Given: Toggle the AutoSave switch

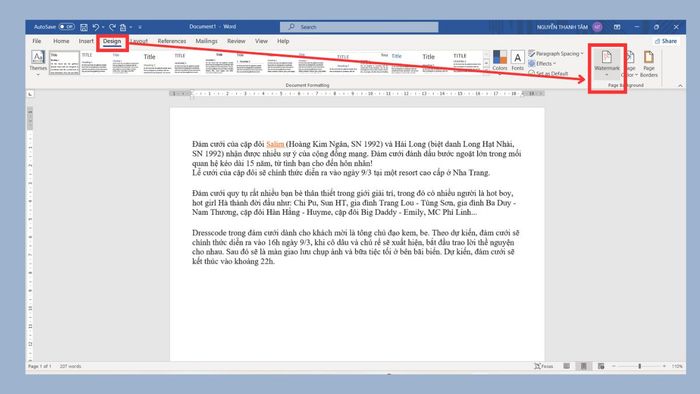Looking at the screenshot, I should [67, 27].
